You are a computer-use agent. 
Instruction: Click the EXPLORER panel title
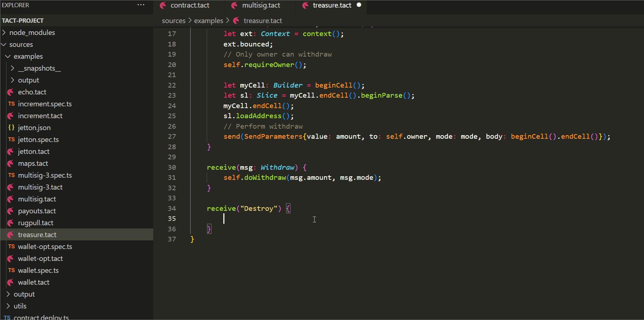tap(16, 5)
